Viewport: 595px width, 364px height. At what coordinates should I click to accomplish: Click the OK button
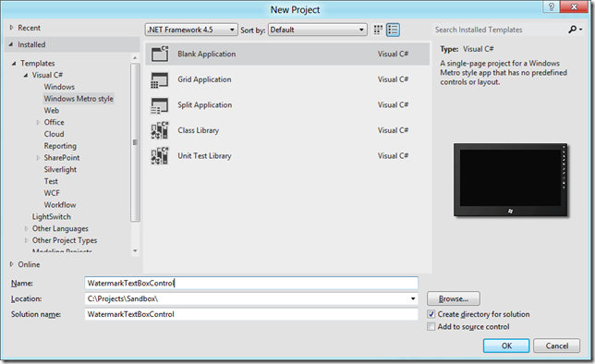click(x=506, y=346)
